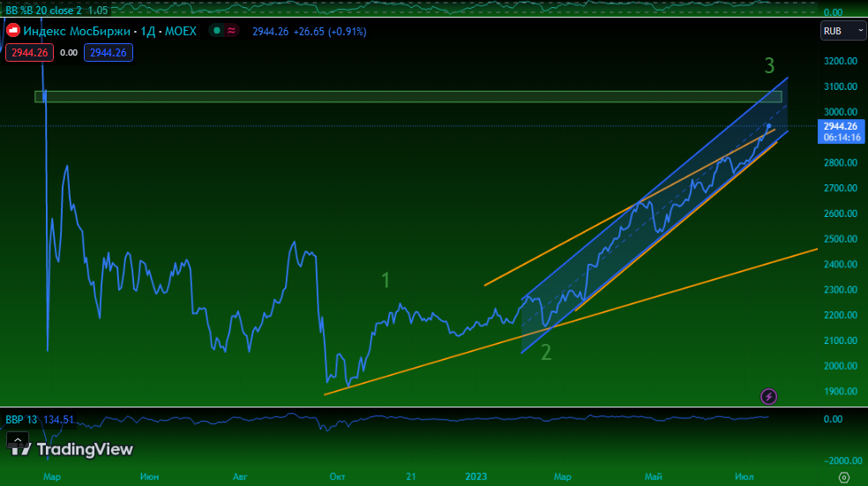Screen dimensions: 868x486
Task: Click the Авг label on time axis
Action: (x=240, y=476)
